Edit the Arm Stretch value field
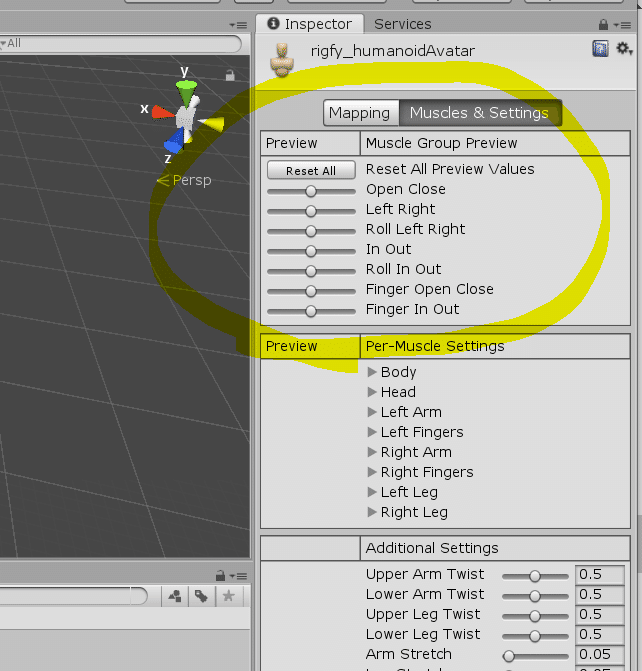 click(x=600, y=654)
